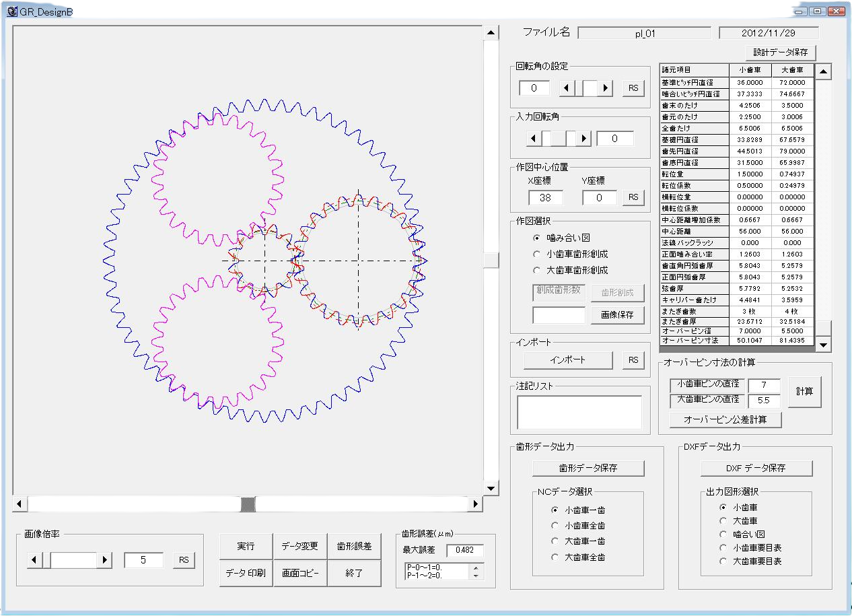Select 大歯車歯形創成 drawing option

536,270
